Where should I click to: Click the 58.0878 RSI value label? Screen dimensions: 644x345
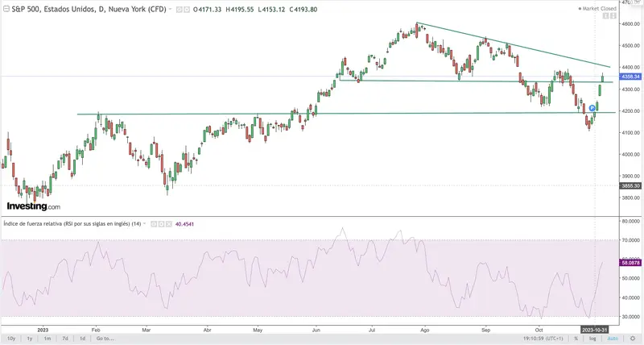coord(630,262)
